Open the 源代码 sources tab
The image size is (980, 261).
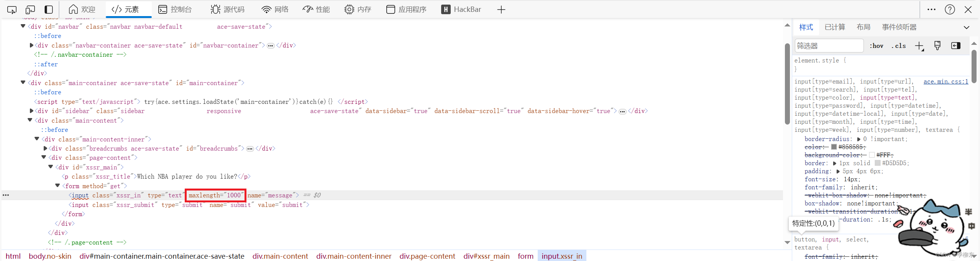227,10
